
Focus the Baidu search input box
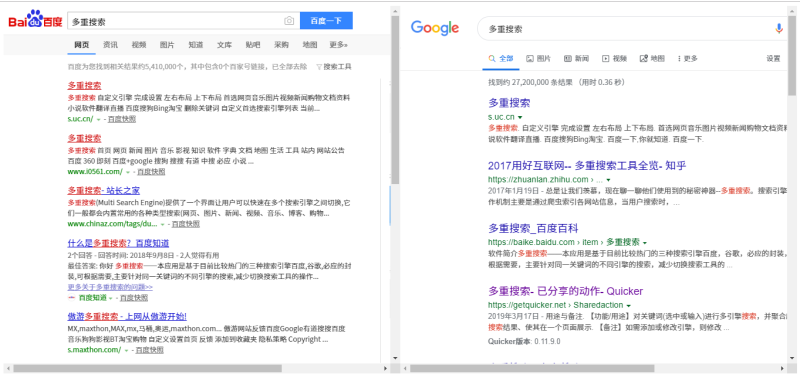(x=176, y=21)
